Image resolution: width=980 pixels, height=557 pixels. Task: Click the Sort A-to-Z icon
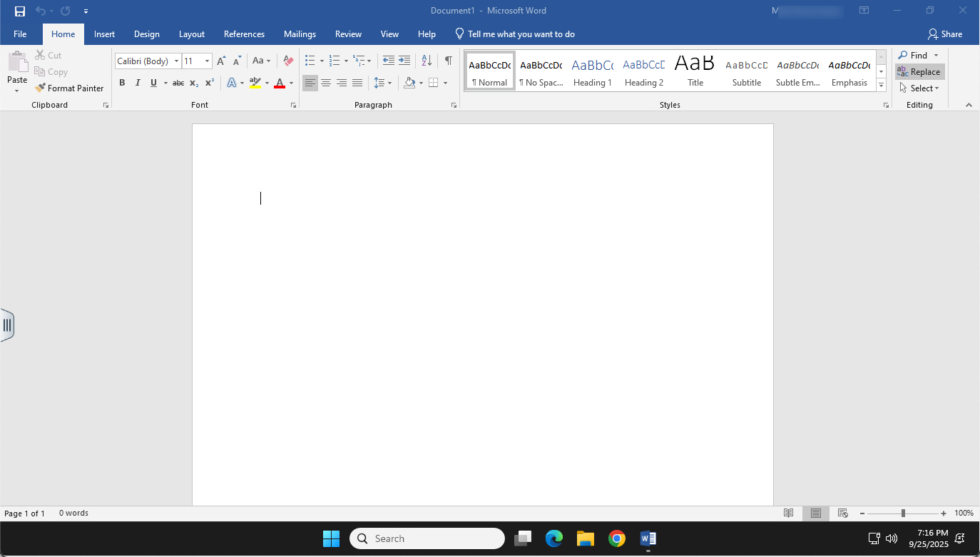point(427,61)
